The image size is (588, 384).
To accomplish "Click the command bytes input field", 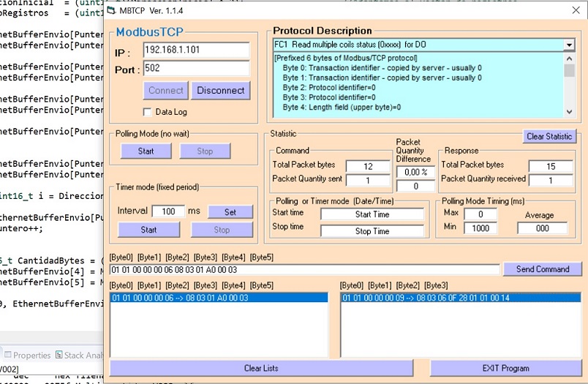I will coord(304,270).
